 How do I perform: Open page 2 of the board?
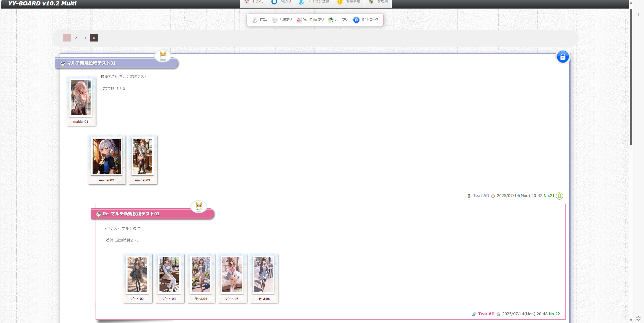(x=76, y=38)
